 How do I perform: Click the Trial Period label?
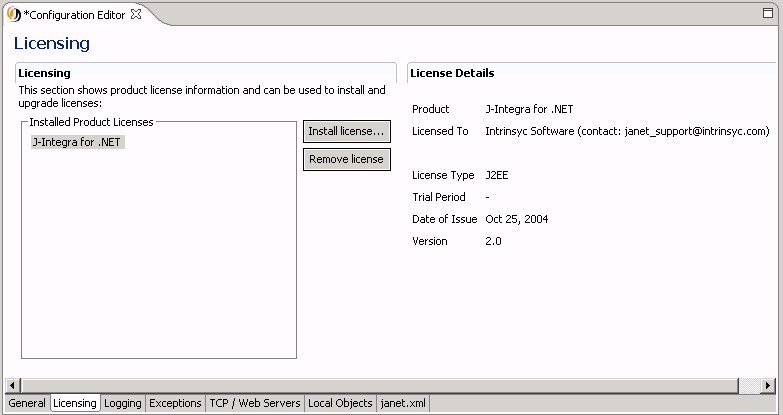(439, 197)
